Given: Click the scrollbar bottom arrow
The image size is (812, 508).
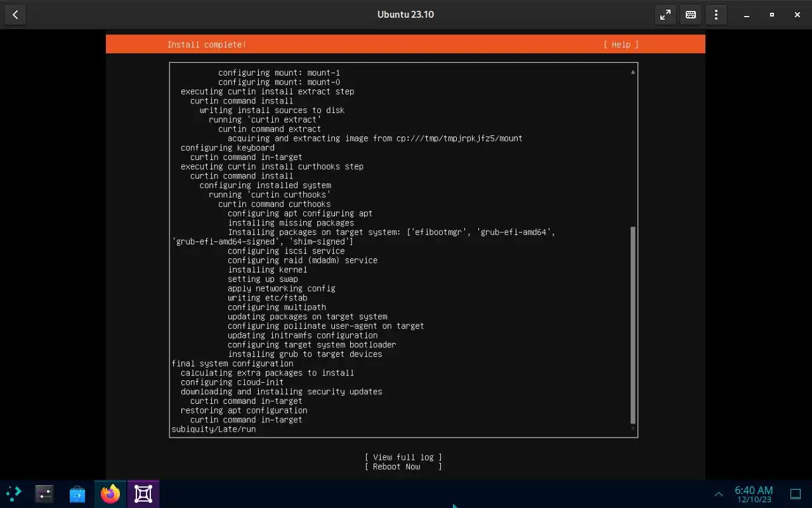Looking at the screenshot, I should pos(632,429).
